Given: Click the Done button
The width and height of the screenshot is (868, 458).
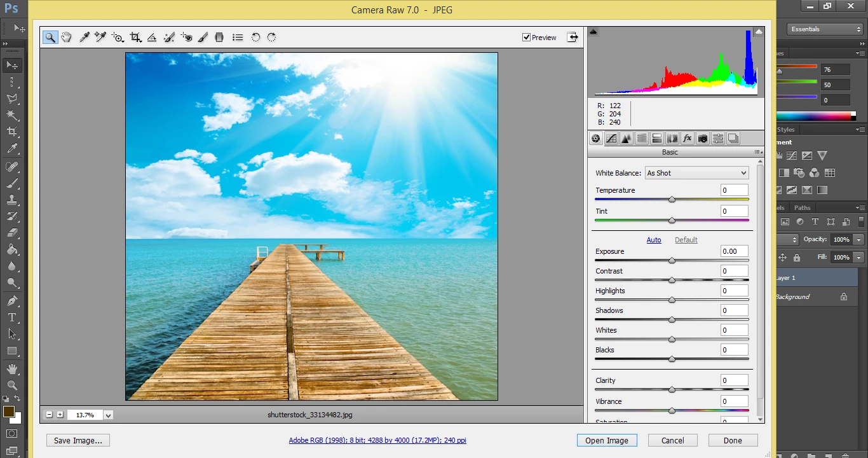Looking at the screenshot, I should pos(733,440).
